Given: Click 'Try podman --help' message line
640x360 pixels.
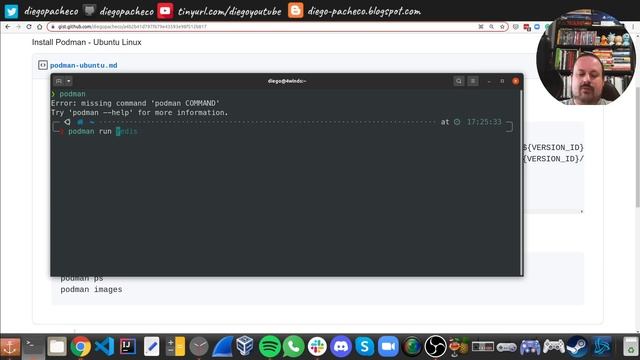Looking at the screenshot, I should pyautogui.click(x=140, y=113).
